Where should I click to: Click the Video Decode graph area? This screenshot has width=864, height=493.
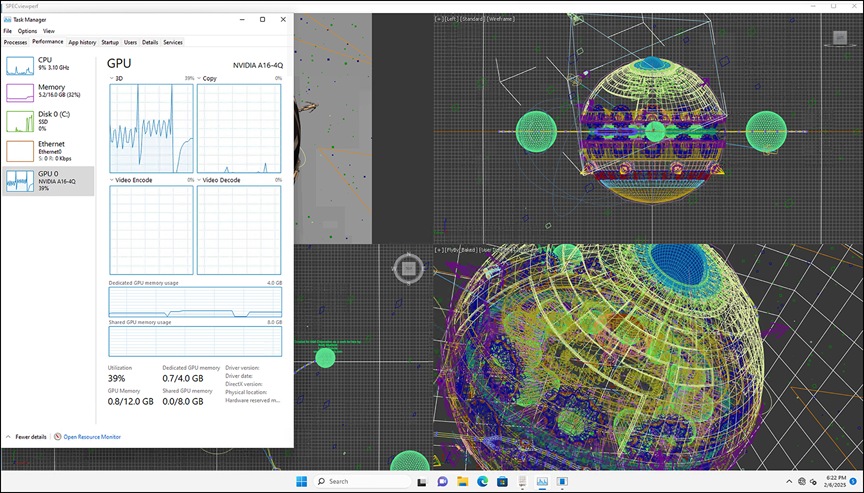point(239,230)
